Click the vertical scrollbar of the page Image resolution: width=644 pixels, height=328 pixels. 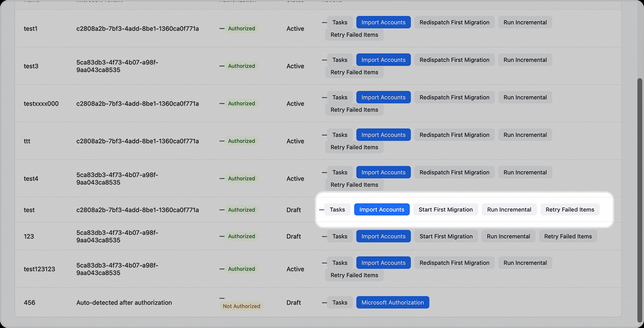coord(640,200)
